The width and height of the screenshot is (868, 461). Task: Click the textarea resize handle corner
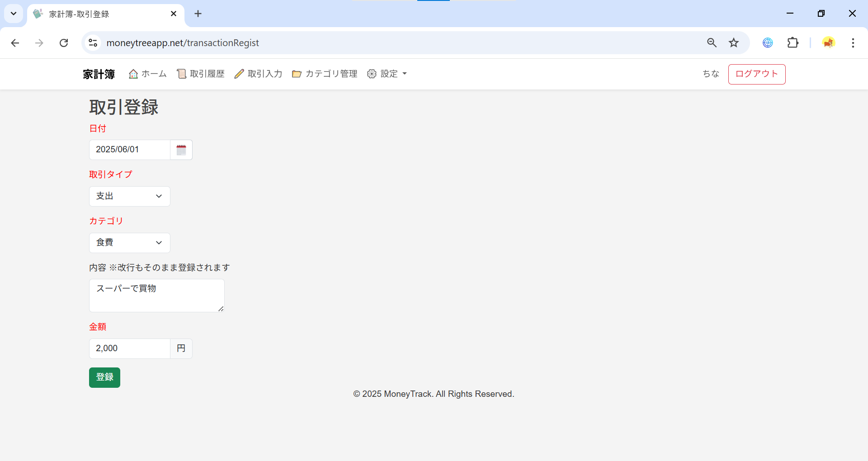(x=221, y=309)
